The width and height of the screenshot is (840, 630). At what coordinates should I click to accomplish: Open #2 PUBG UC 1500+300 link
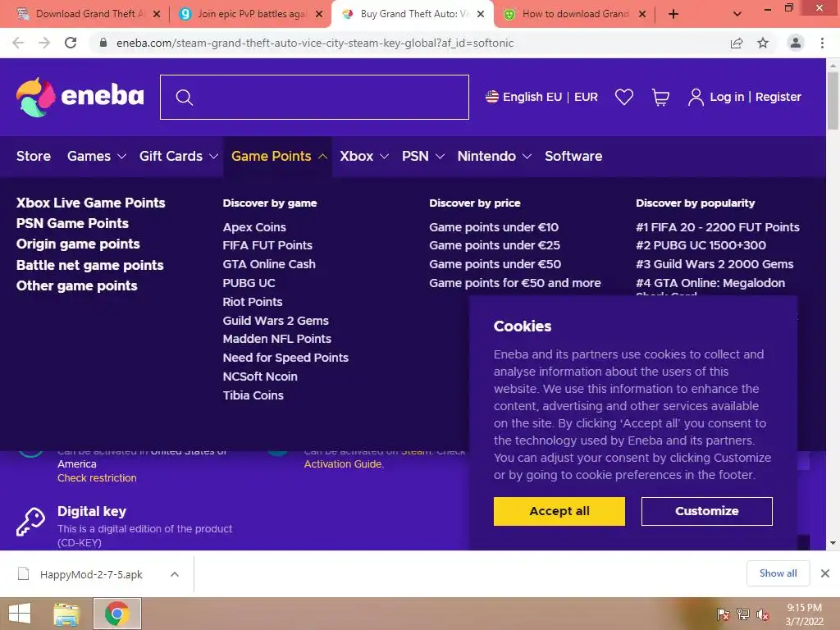point(701,245)
